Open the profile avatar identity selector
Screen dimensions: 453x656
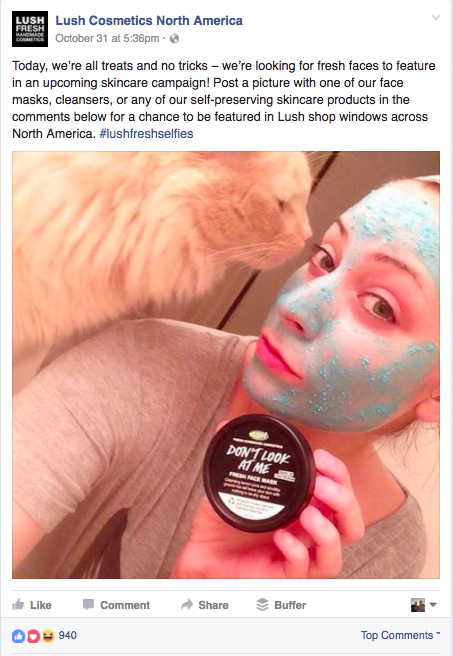[x=423, y=605]
